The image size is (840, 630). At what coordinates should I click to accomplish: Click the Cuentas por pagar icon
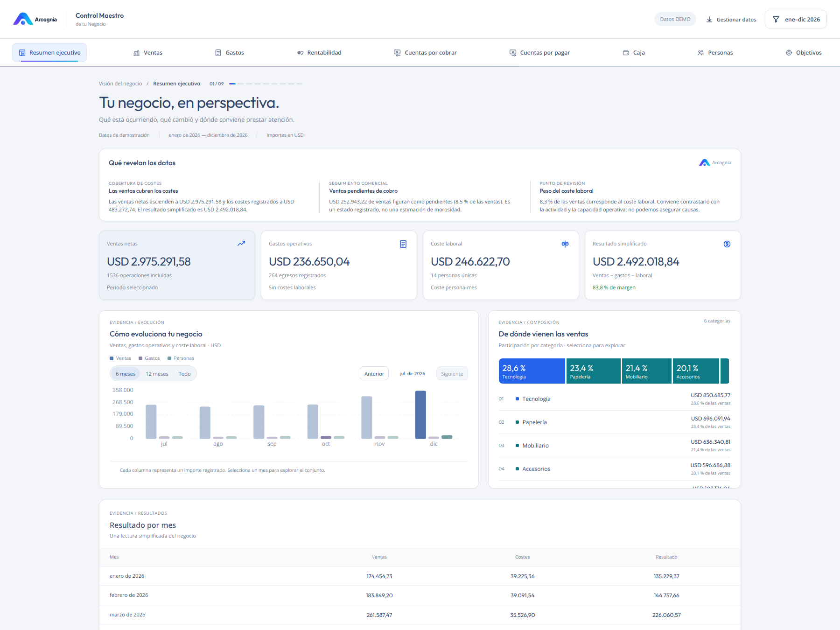(x=513, y=53)
